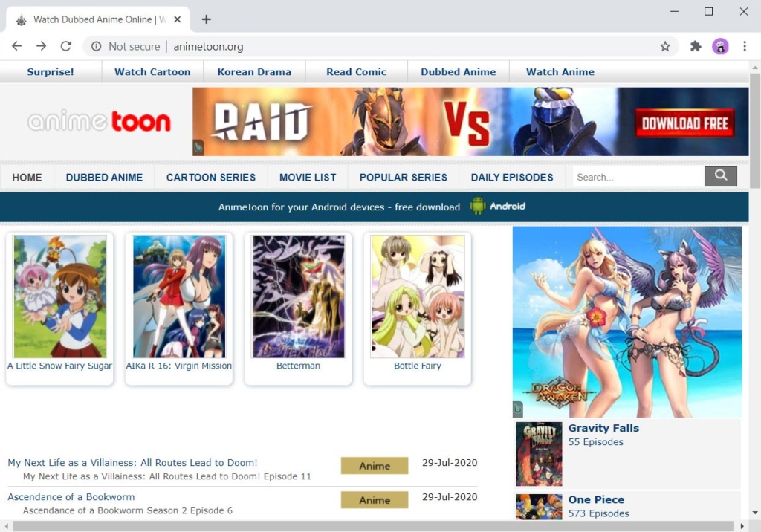This screenshot has width=761, height=532.
Task: Click the 55 Episodes text under Gravity Falls
Action: click(595, 442)
